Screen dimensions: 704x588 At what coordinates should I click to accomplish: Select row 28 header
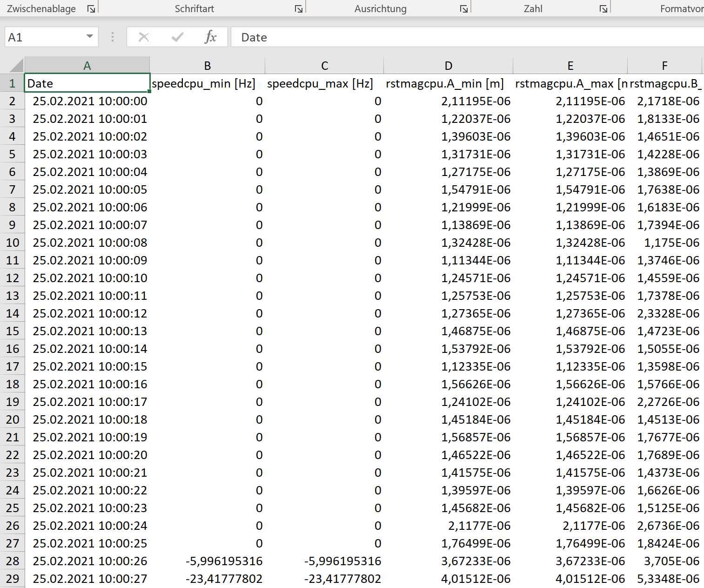[12, 561]
